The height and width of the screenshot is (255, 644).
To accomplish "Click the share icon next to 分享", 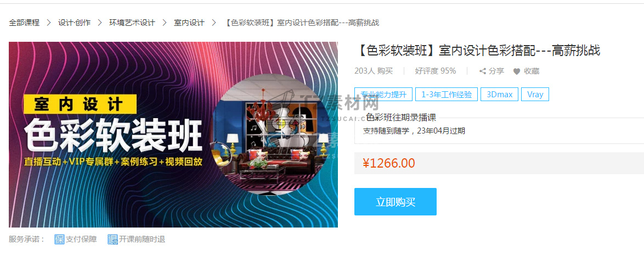I will coord(483,71).
